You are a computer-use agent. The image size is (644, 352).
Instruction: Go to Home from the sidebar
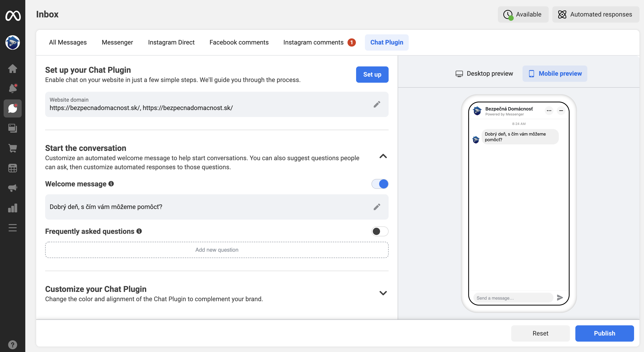coord(12,68)
